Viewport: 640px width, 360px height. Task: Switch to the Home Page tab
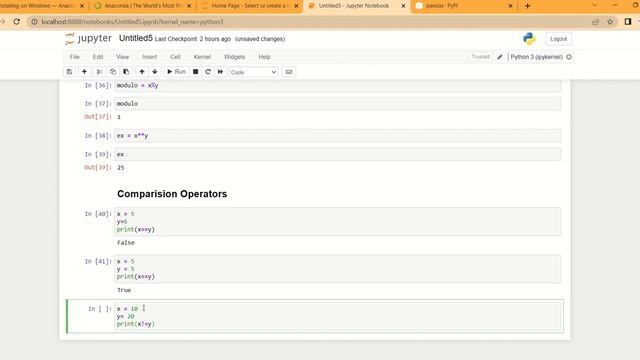[249, 6]
